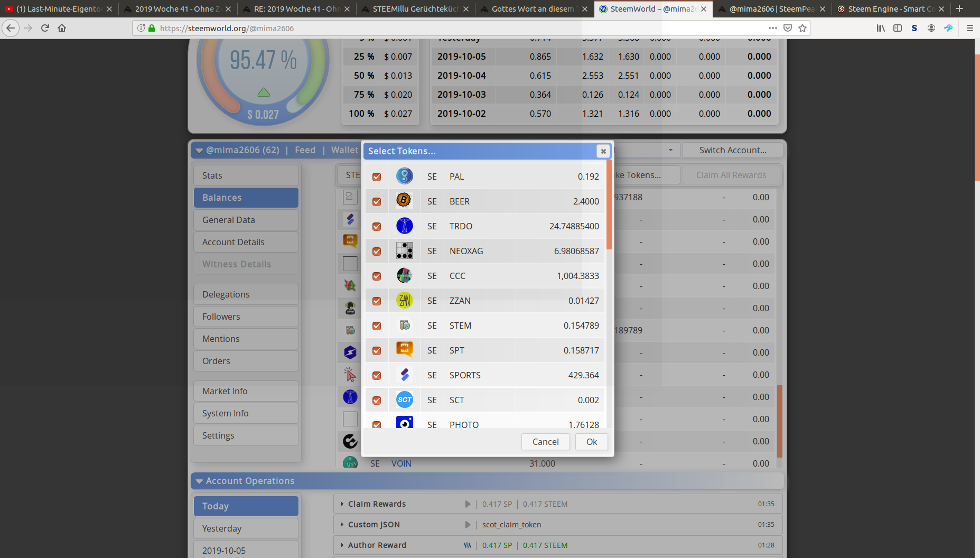Click the Firefox home icon
The width and height of the screenshot is (980, 558).
click(62, 28)
